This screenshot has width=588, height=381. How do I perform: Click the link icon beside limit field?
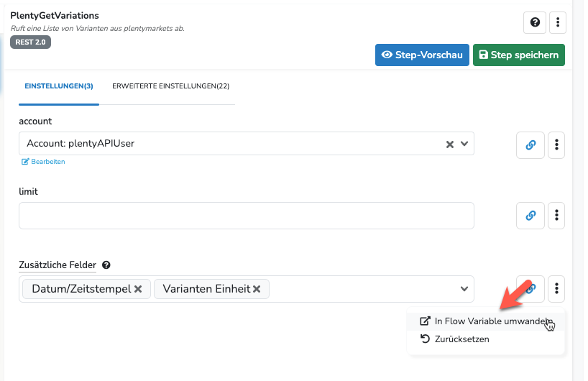530,215
